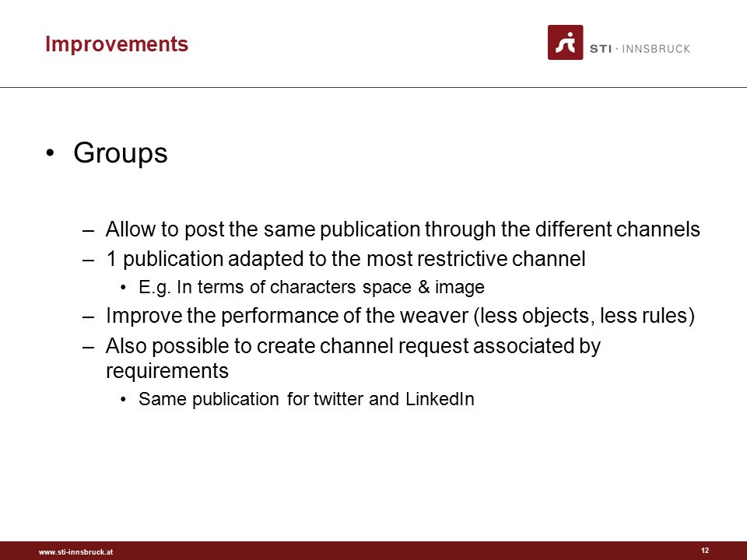
Task: Click the 'STI · INNSBRUCK' logo text
Action: point(640,48)
